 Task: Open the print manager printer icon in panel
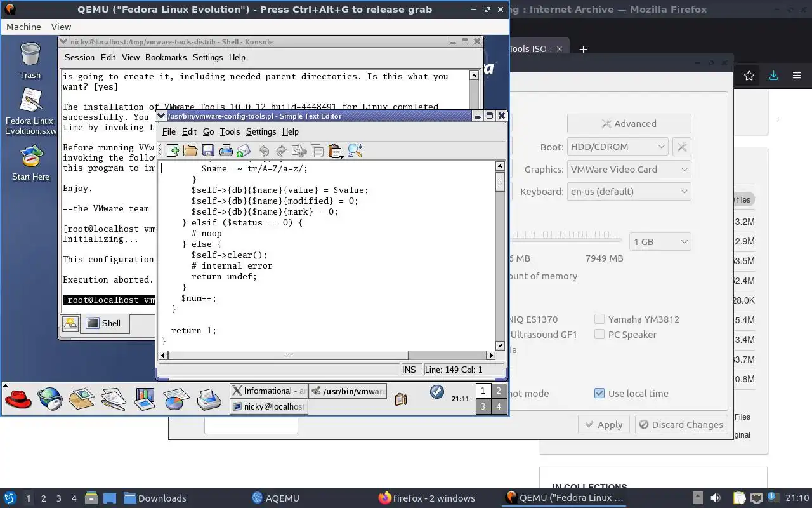[x=209, y=398]
